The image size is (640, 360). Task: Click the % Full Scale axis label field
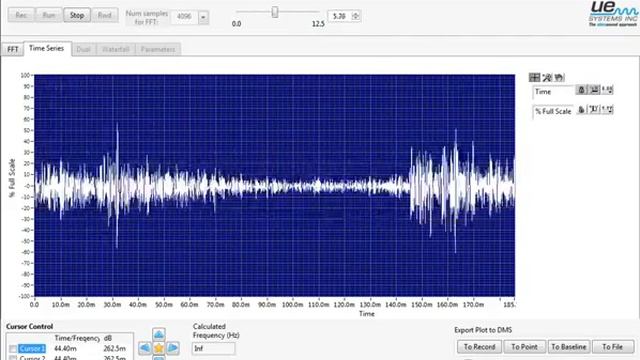tap(553, 111)
